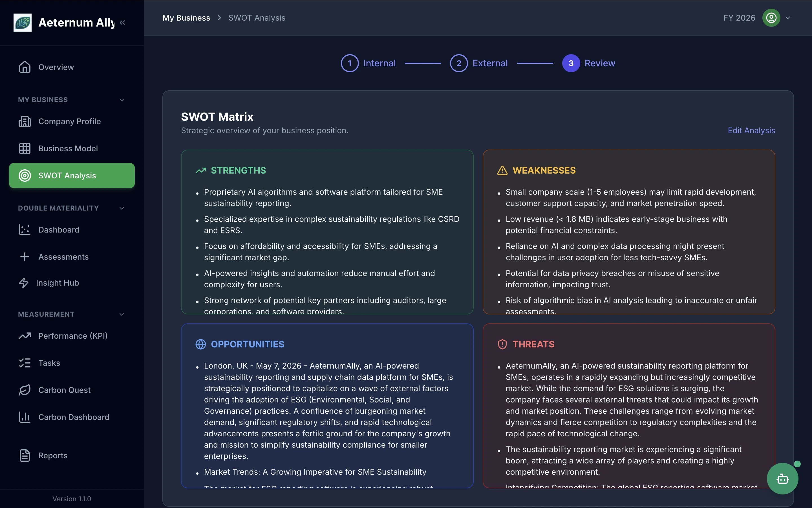Click the SWOT Analysis target icon
Viewport: 812px width, 508px height.
[25, 175]
